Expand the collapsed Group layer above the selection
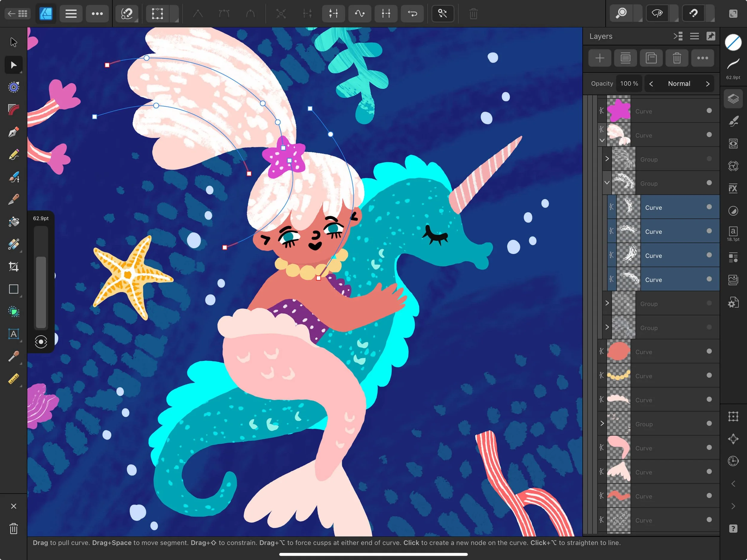 pos(607,159)
